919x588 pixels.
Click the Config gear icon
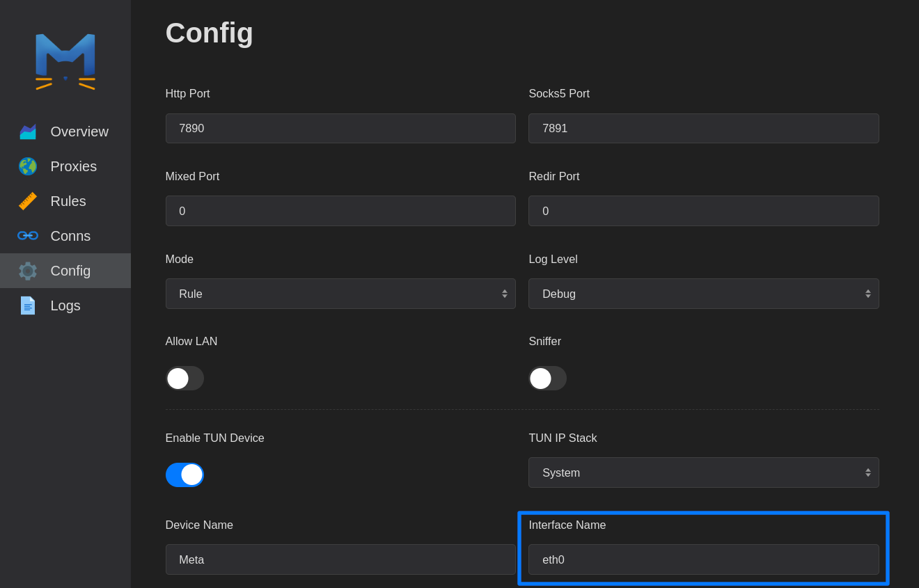coord(28,271)
